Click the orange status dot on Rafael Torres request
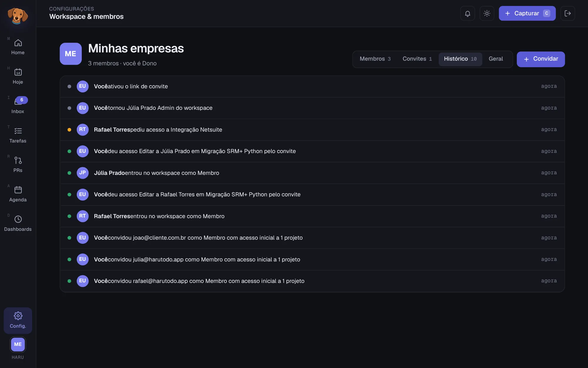The height and width of the screenshot is (368, 588). click(69, 130)
